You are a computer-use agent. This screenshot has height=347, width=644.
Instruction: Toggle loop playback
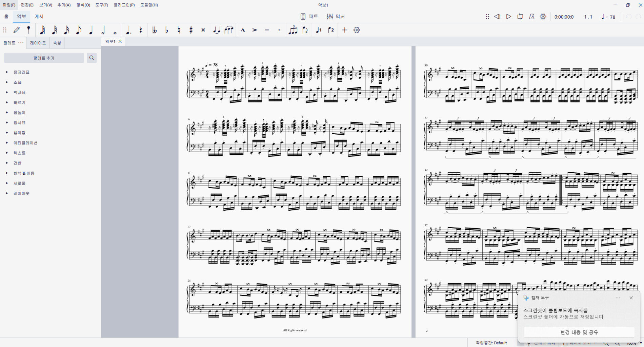pyautogui.click(x=520, y=17)
